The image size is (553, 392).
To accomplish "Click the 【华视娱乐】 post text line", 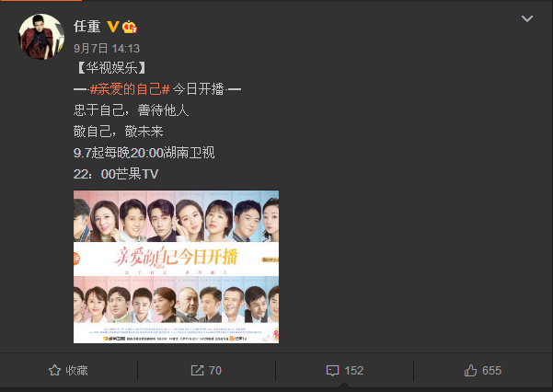I will point(111,68).
